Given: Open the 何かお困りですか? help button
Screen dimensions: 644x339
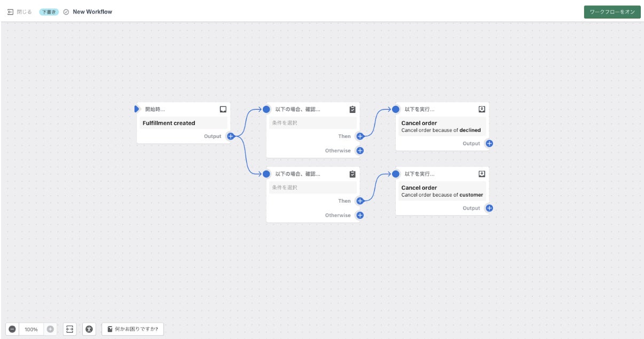Looking at the screenshot, I should pyautogui.click(x=132, y=329).
